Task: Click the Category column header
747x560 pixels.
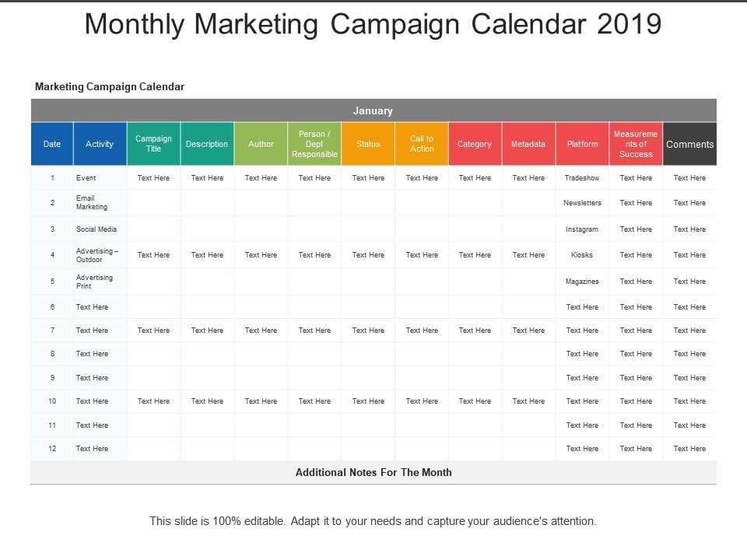Action: (475, 144)
